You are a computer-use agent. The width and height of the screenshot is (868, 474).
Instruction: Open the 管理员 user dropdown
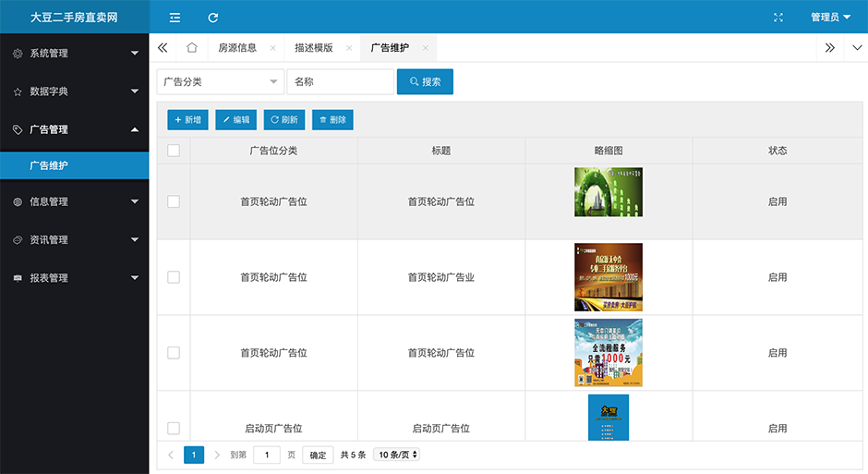(830, 18)
